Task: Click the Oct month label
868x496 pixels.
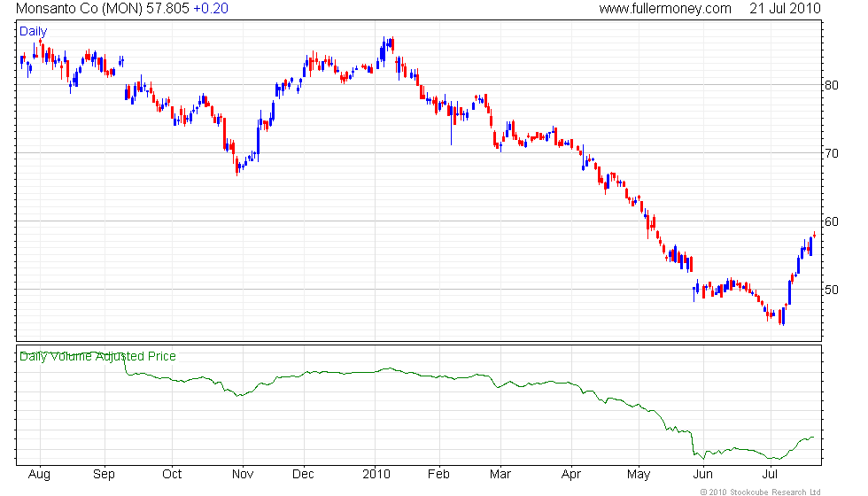Action: coord(172,475)
